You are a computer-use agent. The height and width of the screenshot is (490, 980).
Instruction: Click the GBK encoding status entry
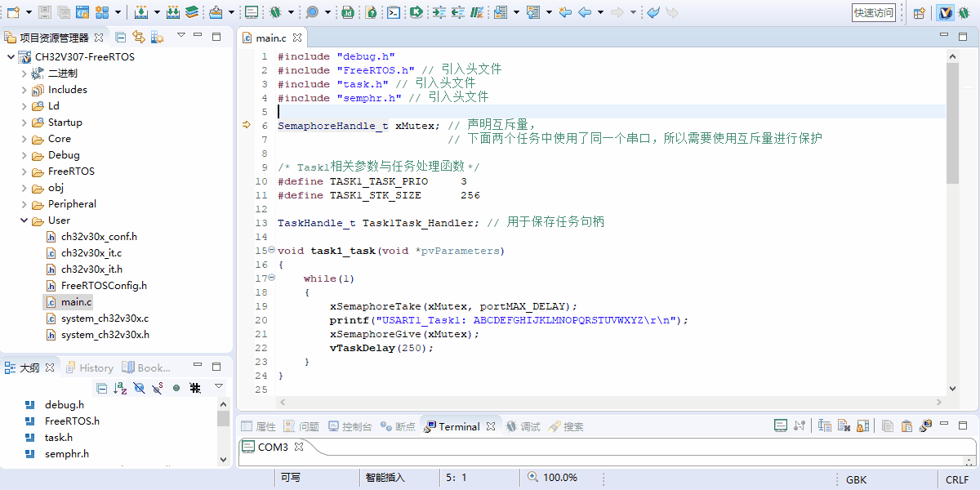857,479
